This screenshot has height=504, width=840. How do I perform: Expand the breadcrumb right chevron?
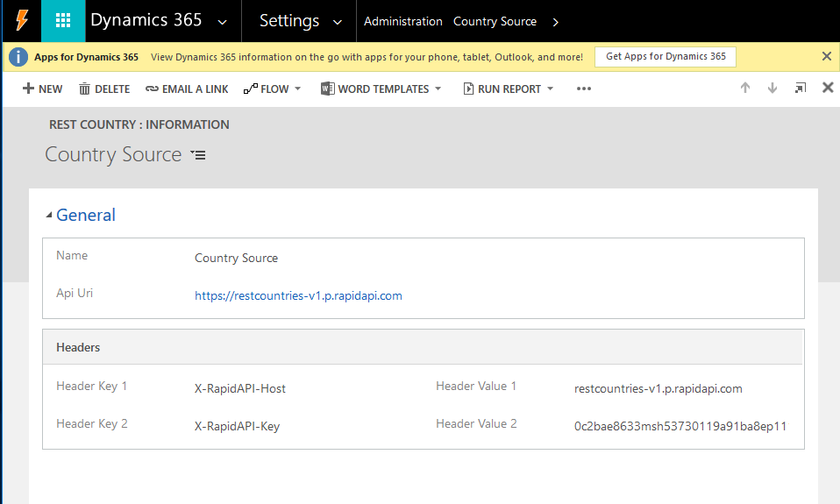[x=556, y=22]
